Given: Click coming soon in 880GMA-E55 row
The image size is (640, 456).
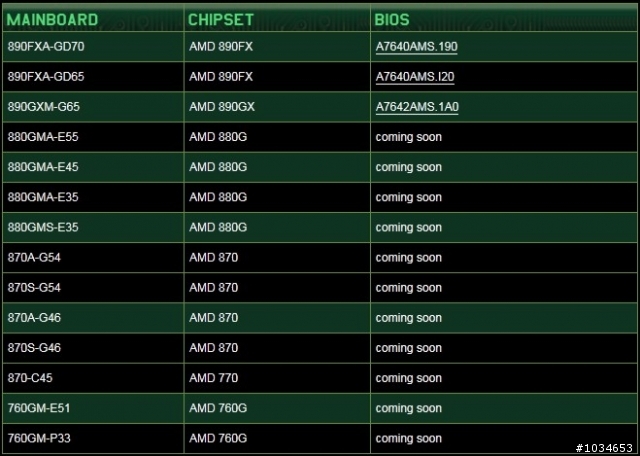Looking at the screenshot, I should click(x=409, y=137).
